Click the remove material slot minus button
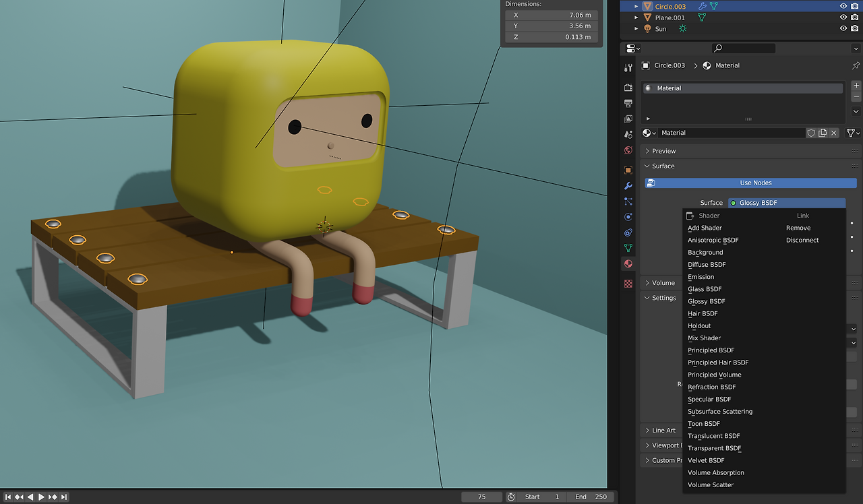Screen dimensions: 863x504 tap(856, 97)
